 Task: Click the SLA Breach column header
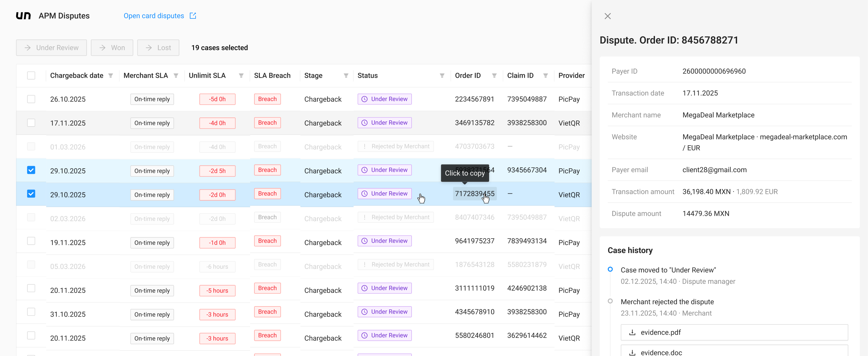[x=272, y=76]
